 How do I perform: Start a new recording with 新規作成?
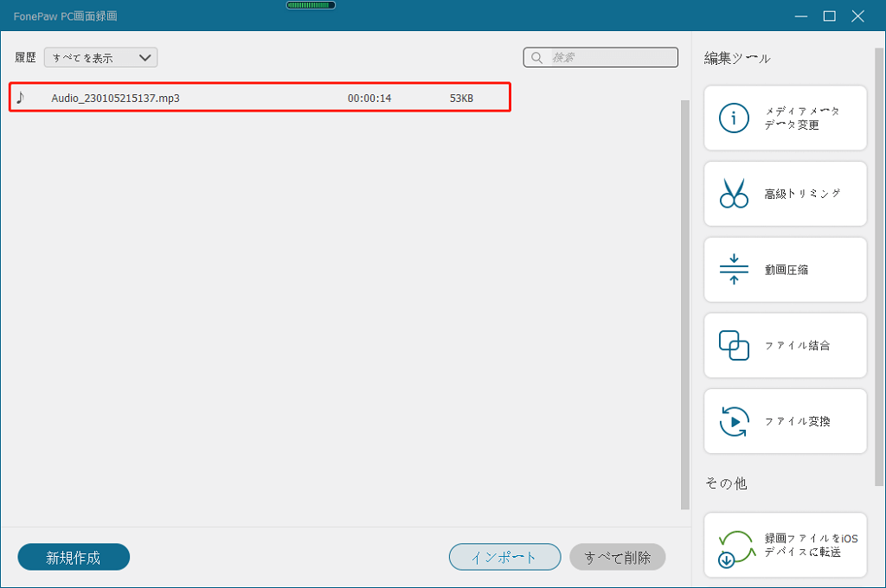click(x=74, y=557)
